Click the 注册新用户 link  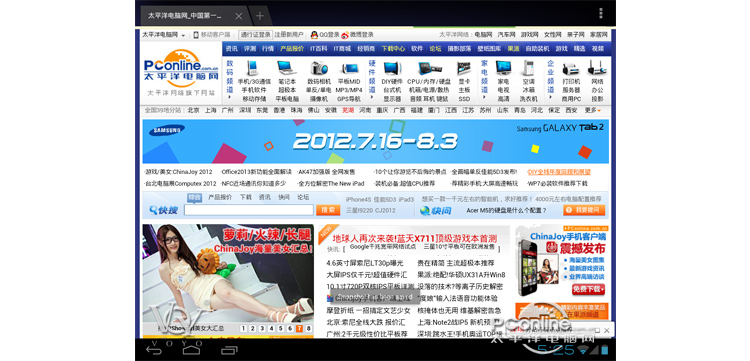point(289,35)
